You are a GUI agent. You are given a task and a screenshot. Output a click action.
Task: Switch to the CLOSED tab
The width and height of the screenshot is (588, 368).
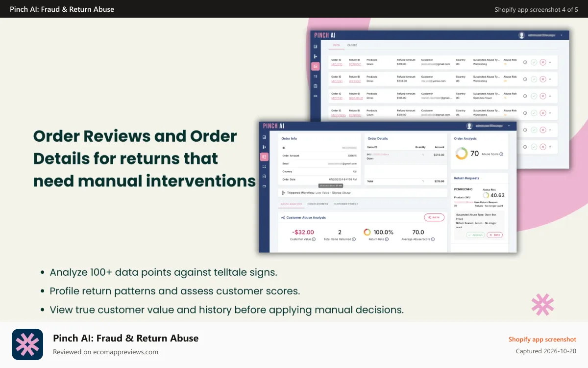[352, 45]
